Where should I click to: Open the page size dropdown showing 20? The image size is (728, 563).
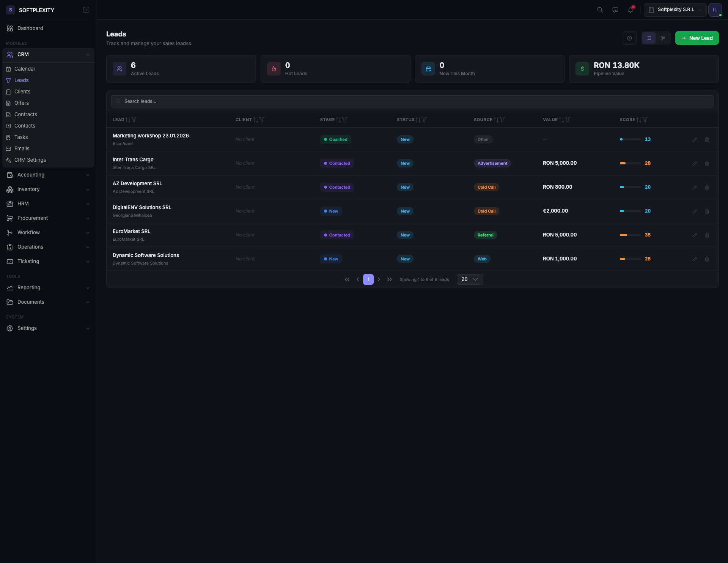469,279
